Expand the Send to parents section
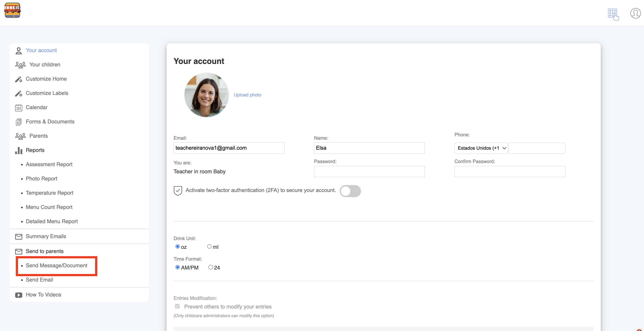644x331 pixels. coord(45,251)
